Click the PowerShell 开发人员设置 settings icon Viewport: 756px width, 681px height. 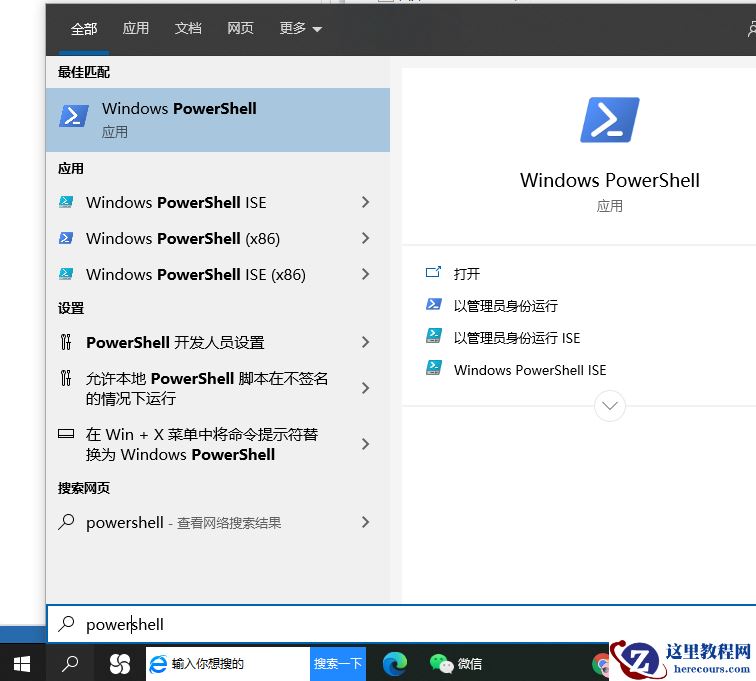(x=66, y=342)
